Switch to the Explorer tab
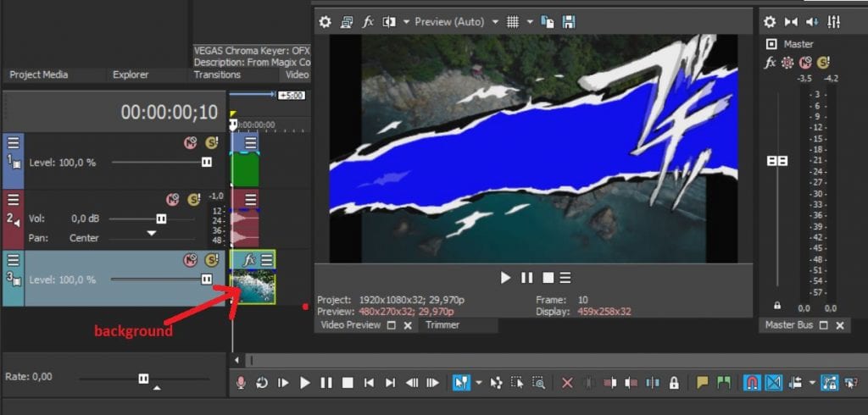Image resolution: width=868 pixels, height=415 pixels. pos(130,75)
